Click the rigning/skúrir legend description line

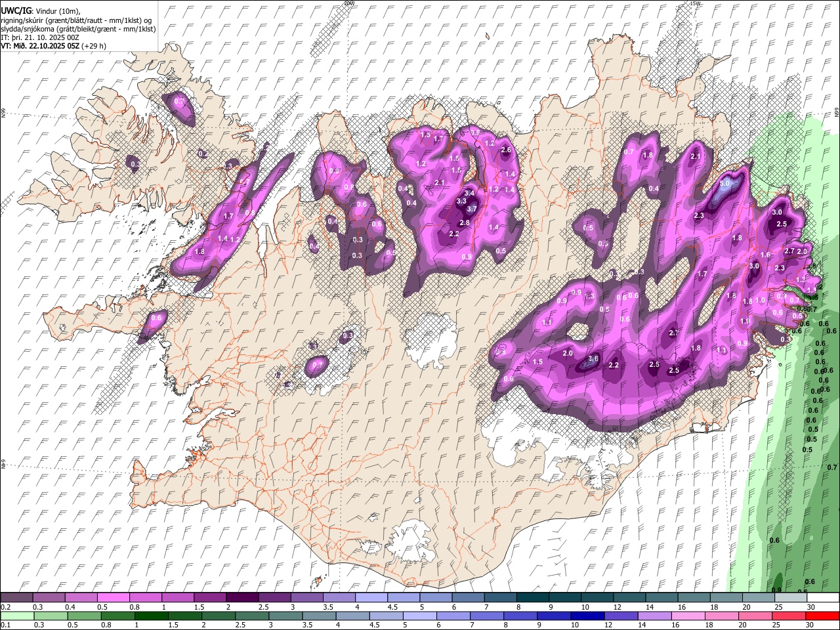(x=76, y=20)
